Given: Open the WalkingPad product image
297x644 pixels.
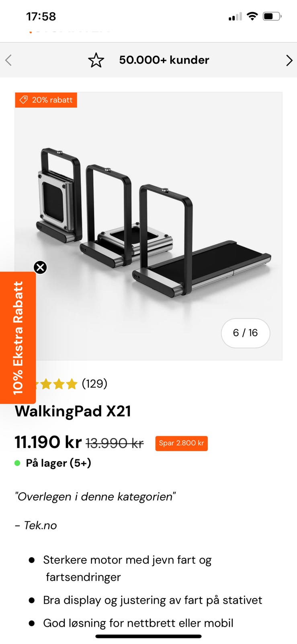Looking at the screenshot, I should [148, 226].
